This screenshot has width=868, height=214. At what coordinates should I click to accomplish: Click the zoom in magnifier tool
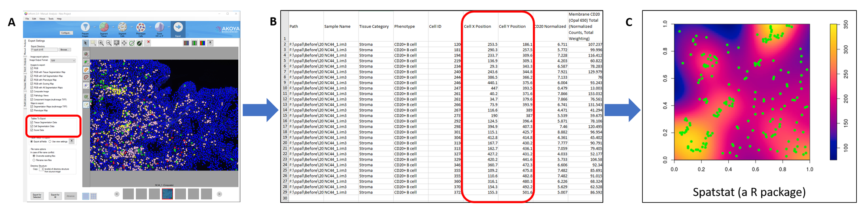(x=101, y=43)
